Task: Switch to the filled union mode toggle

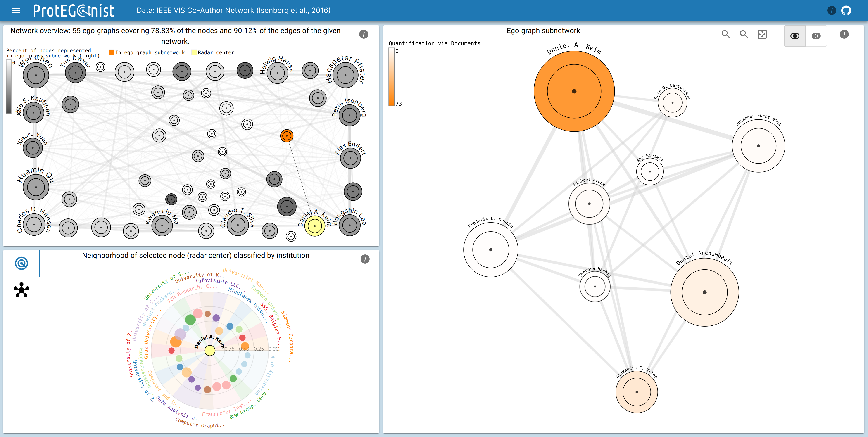Action: (816, 36)
